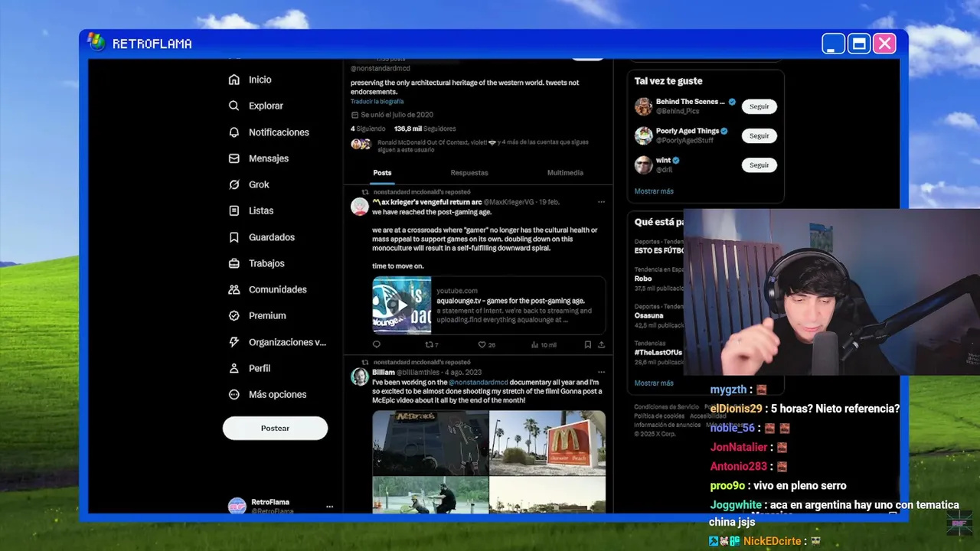
Task: Open account menu dots beside RetroFlama
Action: click(x=329, y=507)
